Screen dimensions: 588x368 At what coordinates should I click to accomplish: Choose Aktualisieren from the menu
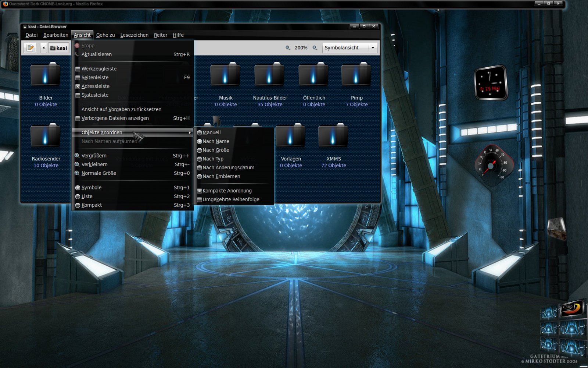133,54
